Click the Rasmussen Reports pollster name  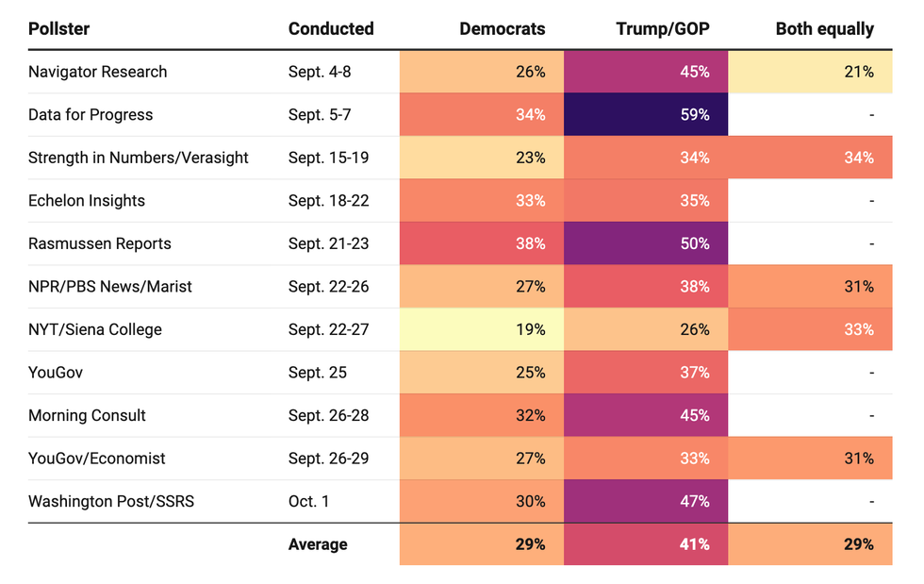[100, 243]
